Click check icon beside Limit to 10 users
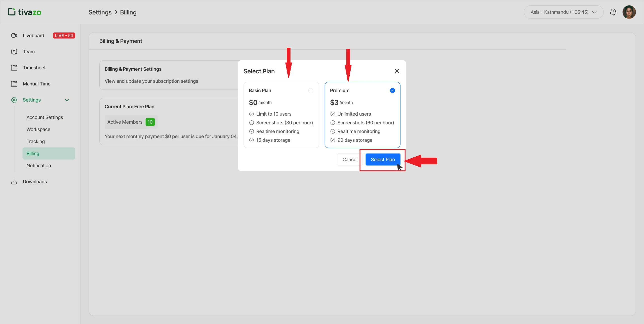 251,114
